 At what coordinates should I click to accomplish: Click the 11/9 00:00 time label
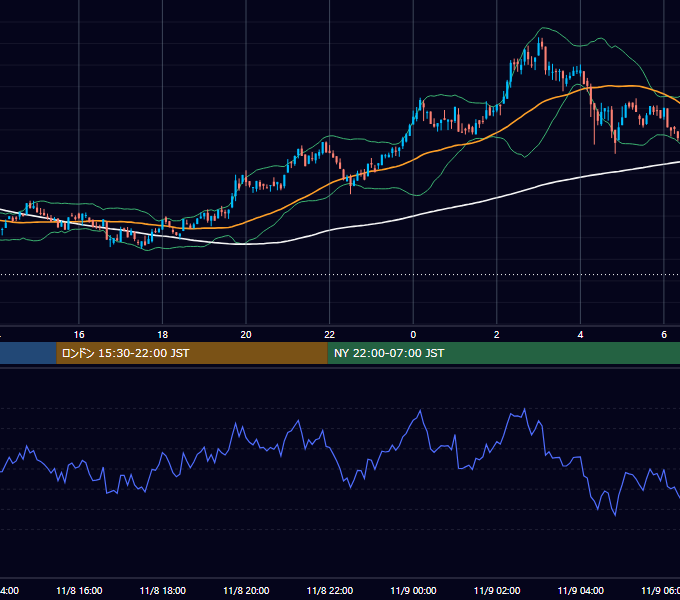pos(413,590)
